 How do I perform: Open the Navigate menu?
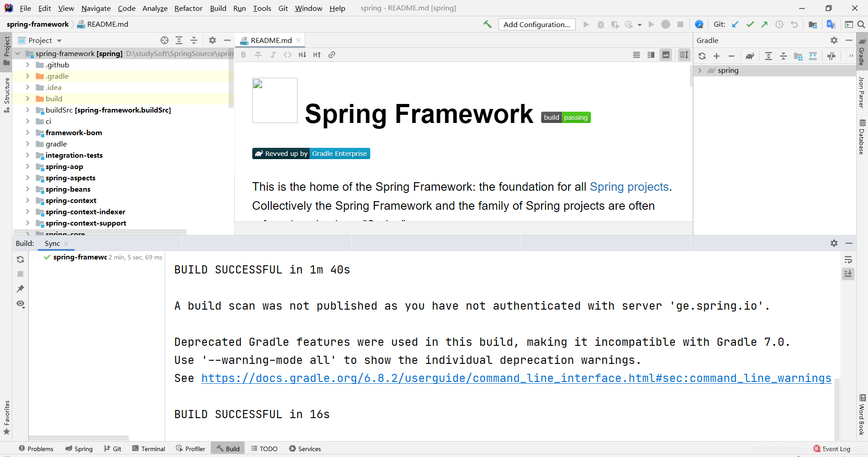pos(96,8)
